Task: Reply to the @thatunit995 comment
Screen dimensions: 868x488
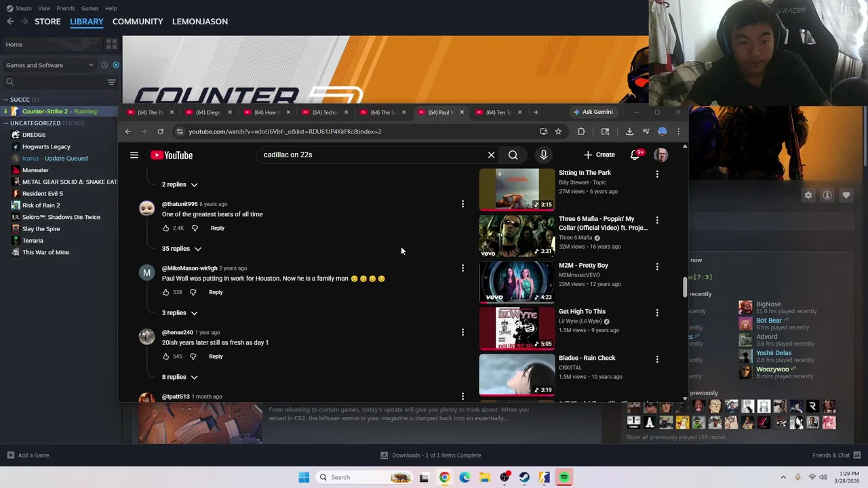Action: [218, 228]
